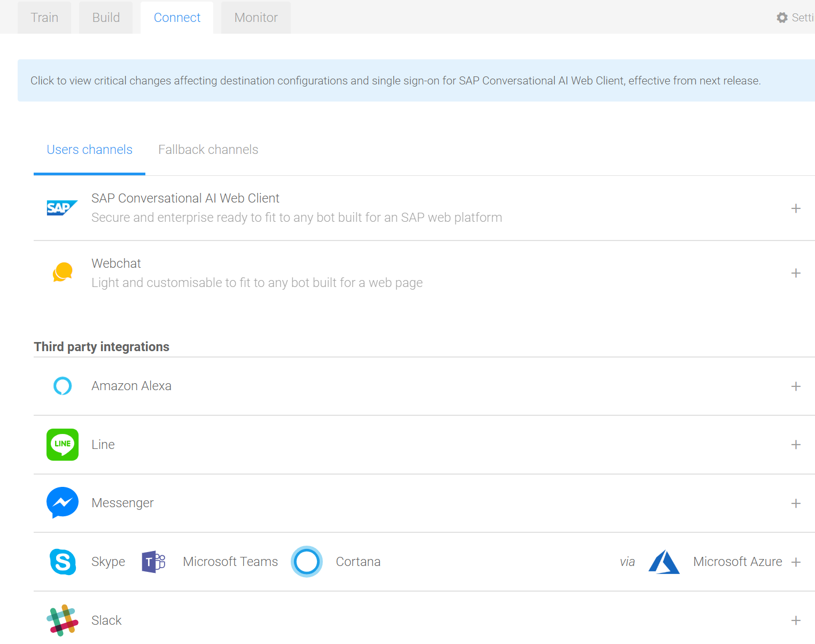The height and width of the screenshot is (644, 815).
Task: Click the Cortana circle icon
Action: click(307, 562)
